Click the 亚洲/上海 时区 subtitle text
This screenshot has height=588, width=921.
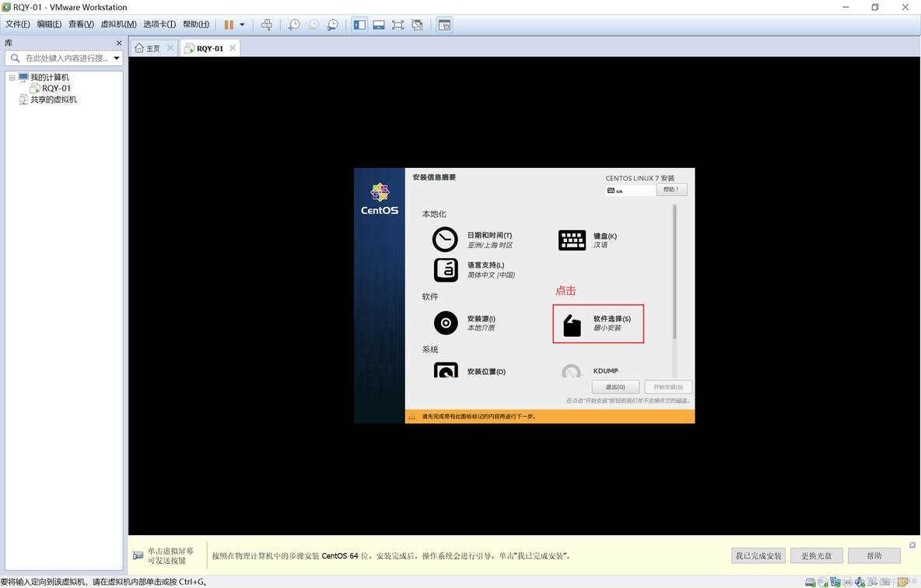click(490, 246)
